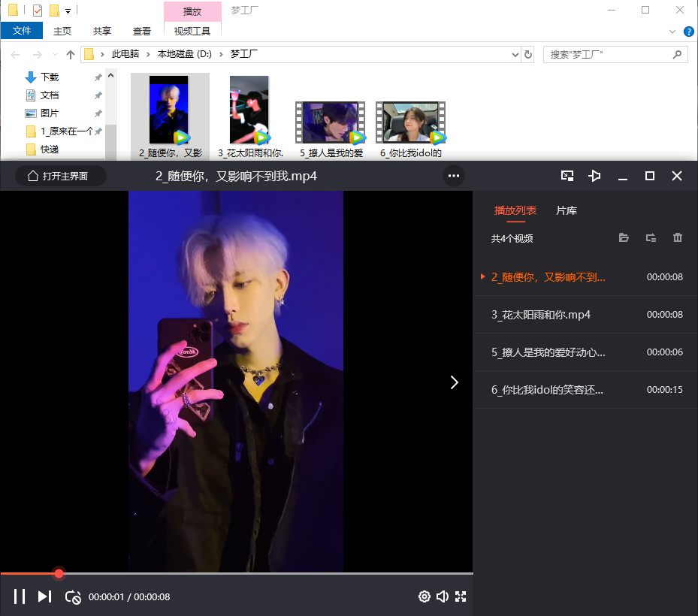Expand the ribbon with chevron arrow

[672, 31]
